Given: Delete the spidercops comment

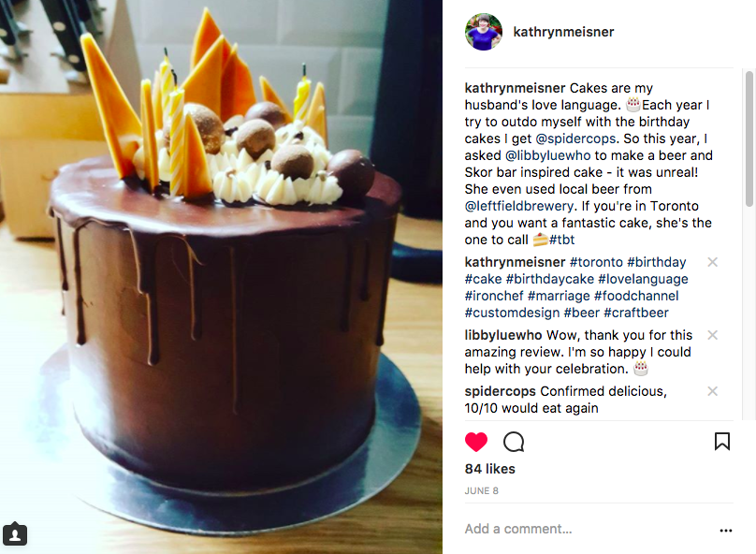Looking at the screenshot, I should tap(712, 391).
